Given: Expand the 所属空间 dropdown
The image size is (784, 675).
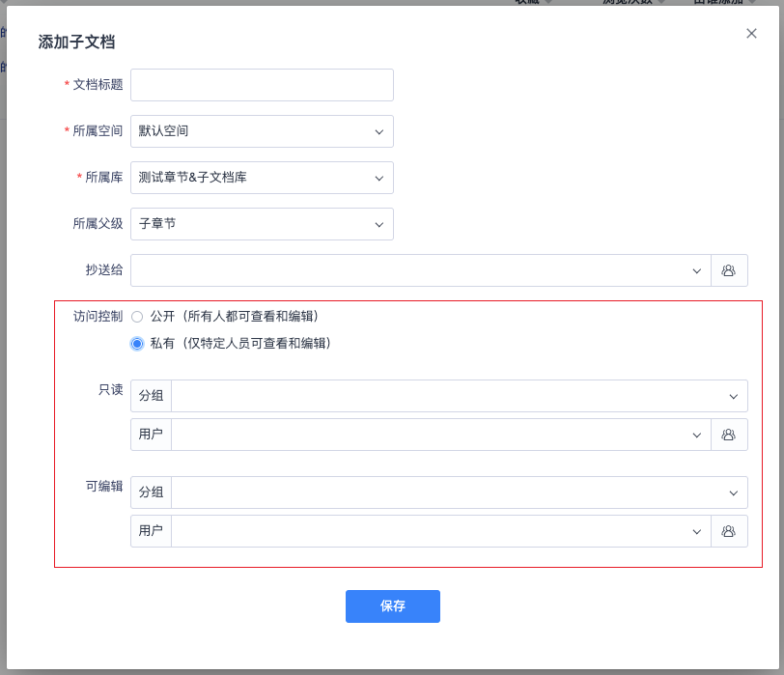Looking at the screenshot, I should click(x=262, y=131).
